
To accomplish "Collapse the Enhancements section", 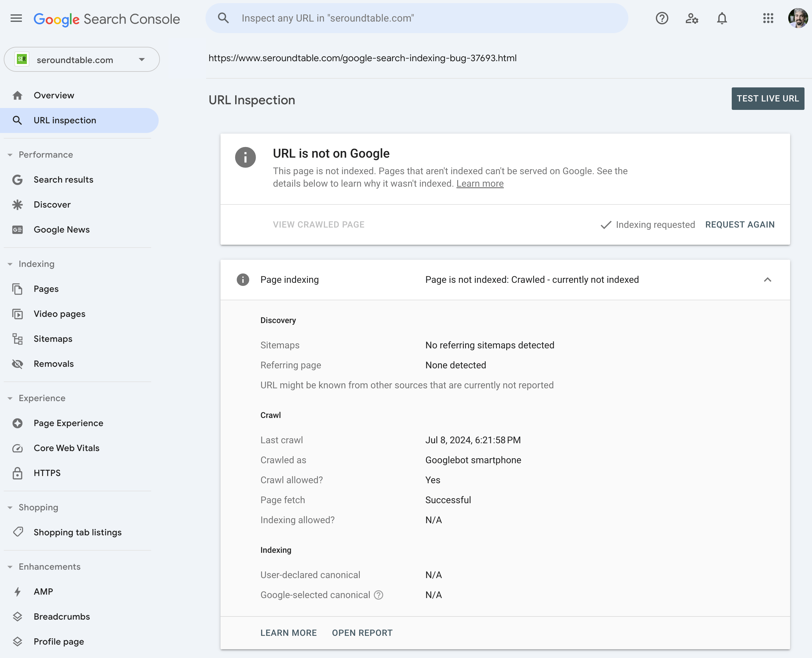I will [10, 567].
